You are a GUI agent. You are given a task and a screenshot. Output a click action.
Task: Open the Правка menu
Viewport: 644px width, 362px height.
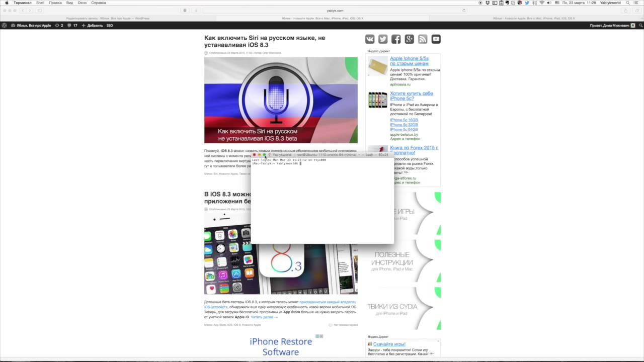click(x=55, y=3)
